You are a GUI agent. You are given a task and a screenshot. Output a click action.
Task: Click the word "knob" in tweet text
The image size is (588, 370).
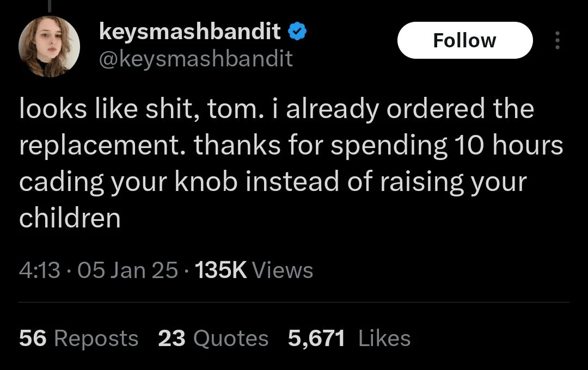(x=206, y=181)
